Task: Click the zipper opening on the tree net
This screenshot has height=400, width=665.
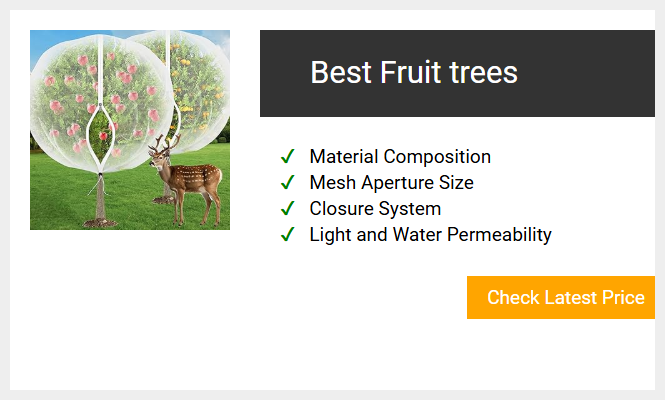Action: pos(101,138)
